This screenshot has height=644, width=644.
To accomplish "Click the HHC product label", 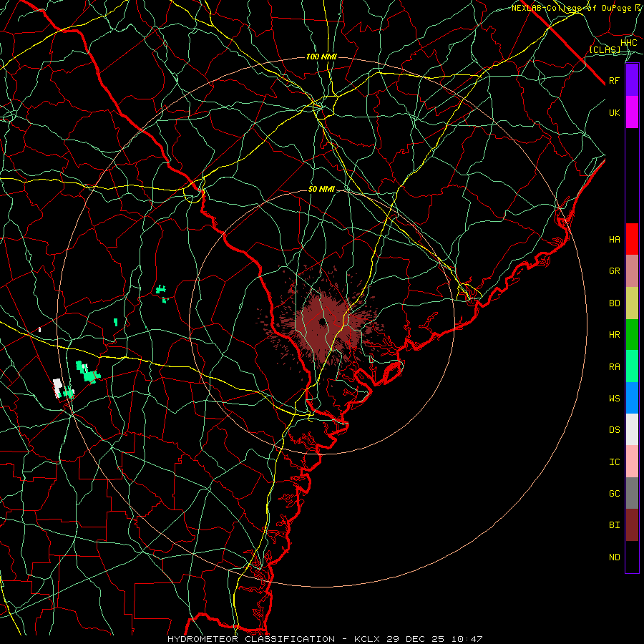I will pyautogui.click(x=628, y=43).
